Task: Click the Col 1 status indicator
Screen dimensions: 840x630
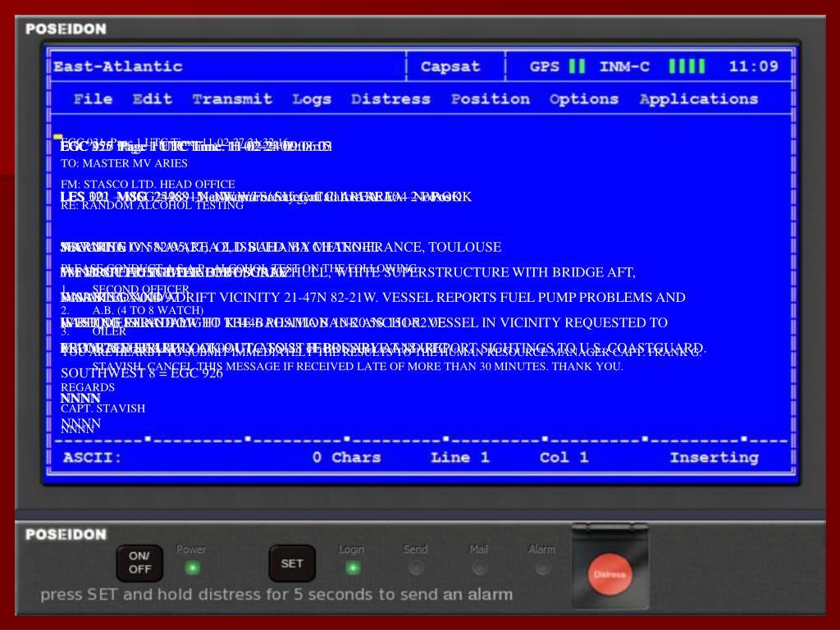Action: click(564, 458)
